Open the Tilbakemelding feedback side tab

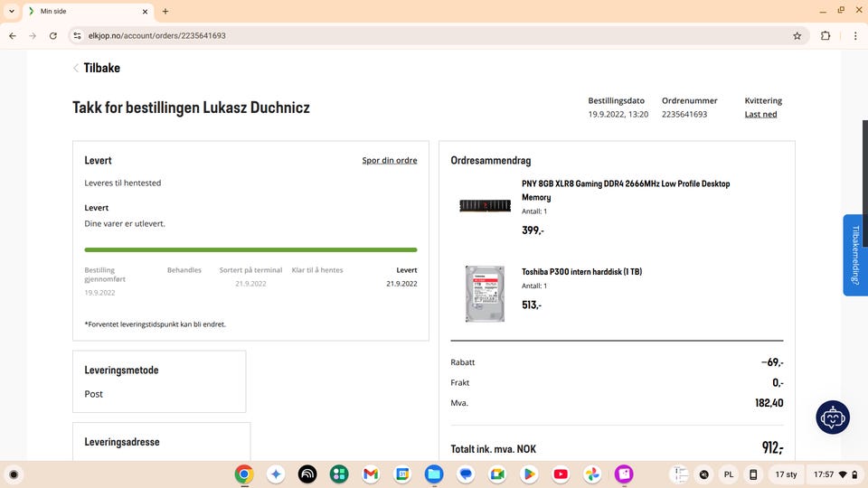855,255
